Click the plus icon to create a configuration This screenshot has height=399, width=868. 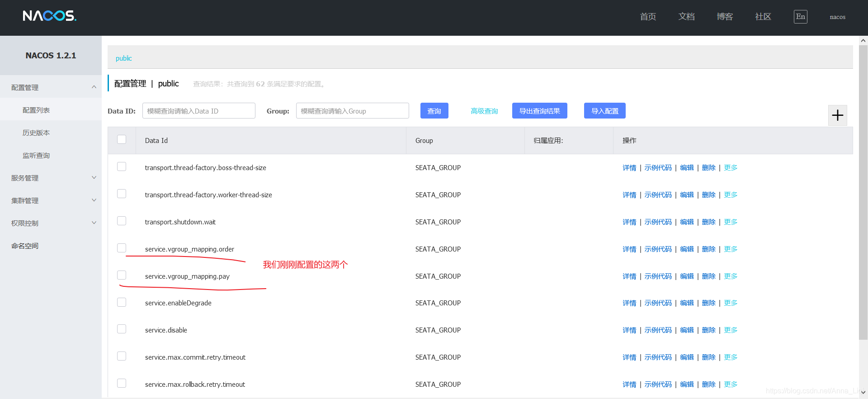[x=838, y=115]
